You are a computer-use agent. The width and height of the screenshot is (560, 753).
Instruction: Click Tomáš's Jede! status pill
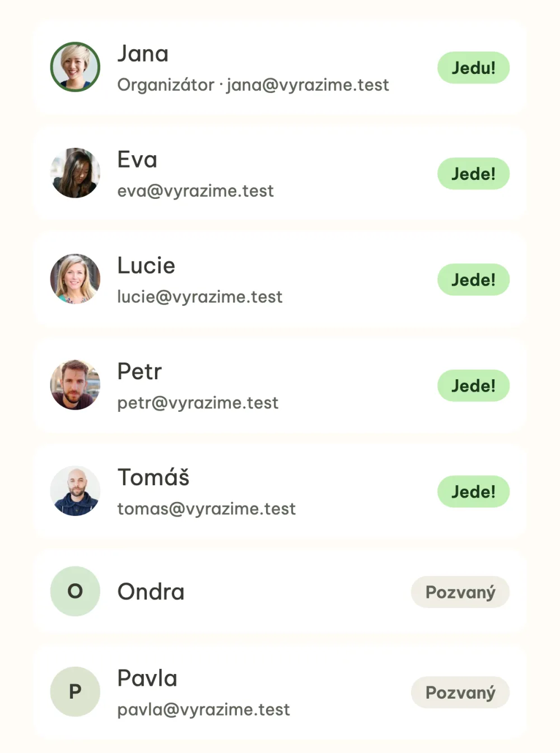point(473,491)
